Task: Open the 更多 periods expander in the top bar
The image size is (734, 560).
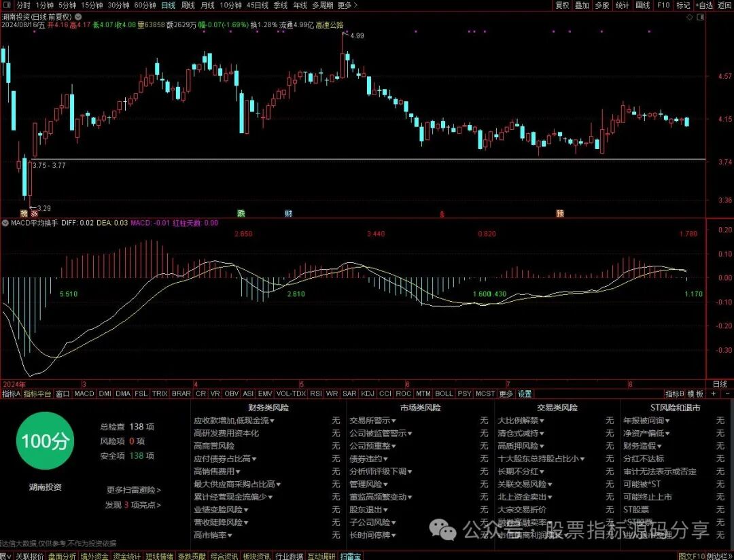Action: click(347, 5)
